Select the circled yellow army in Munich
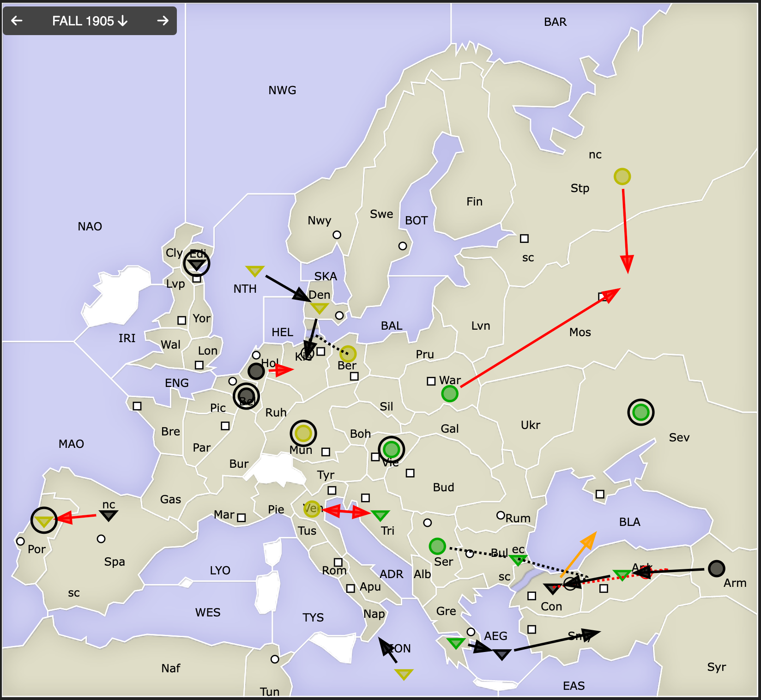 click(303, 433)
